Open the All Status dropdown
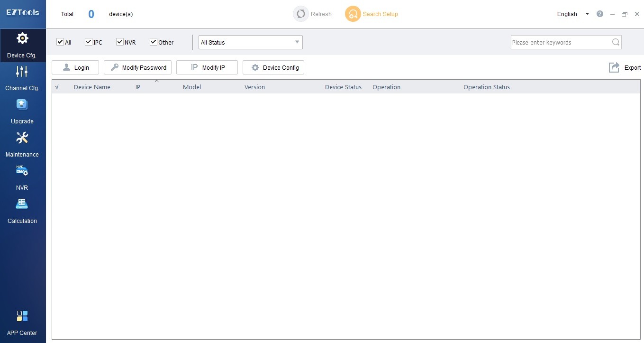This screenshot has height=343, width=644. point(251,42)
